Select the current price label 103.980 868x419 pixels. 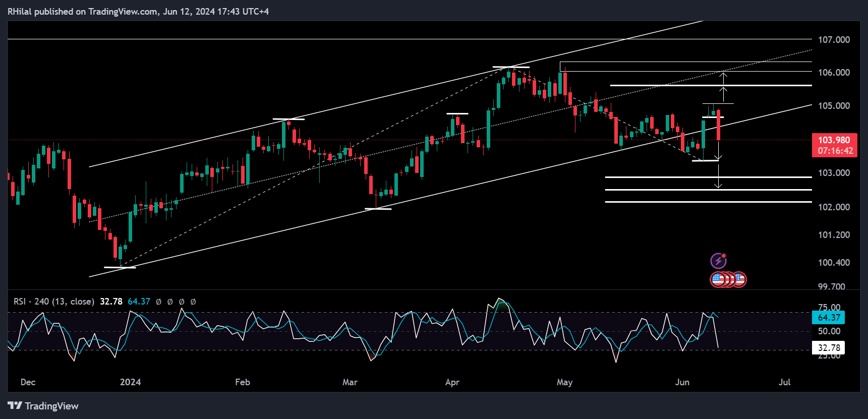click(834, 140)
